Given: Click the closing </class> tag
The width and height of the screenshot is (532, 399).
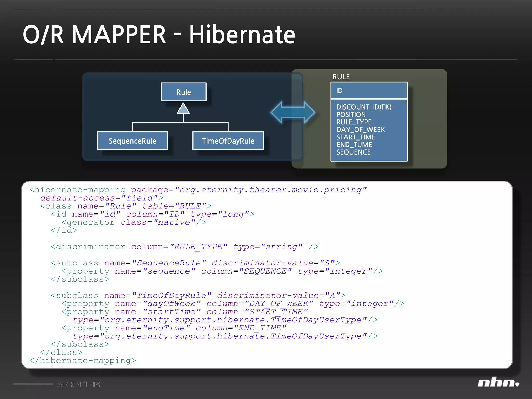Looking at the screenshot, I should pyautogui.click(x=61, y=353).
